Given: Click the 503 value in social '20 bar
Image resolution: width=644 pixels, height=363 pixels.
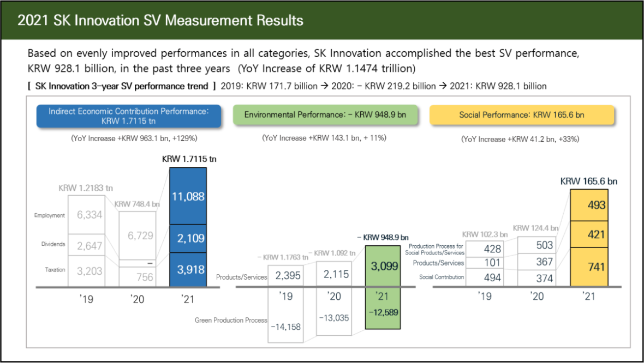Looking at the screenshot, I should (544, 245).
